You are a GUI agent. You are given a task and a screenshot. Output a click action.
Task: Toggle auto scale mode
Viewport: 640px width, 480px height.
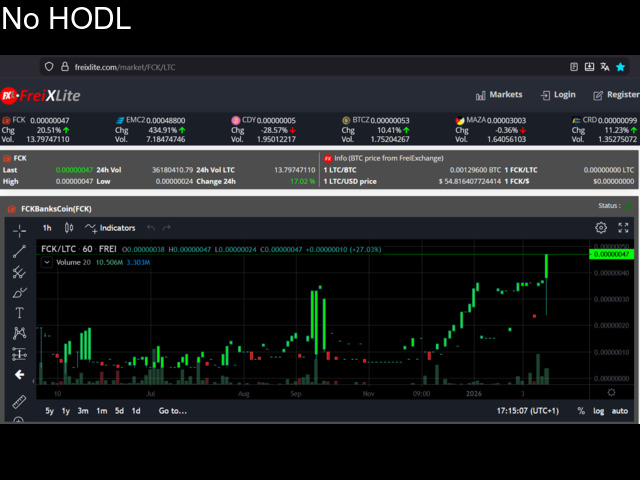click(x=620, y=411)
